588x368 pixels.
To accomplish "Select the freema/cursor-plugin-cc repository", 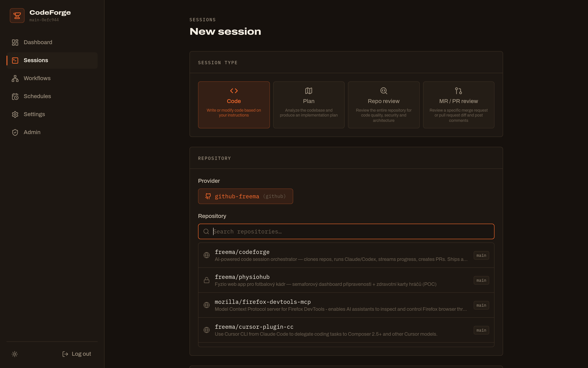I will click(346, 330).
